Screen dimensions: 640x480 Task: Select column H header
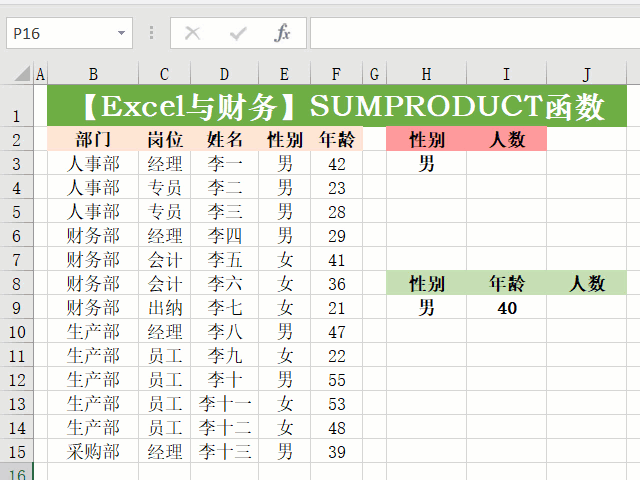click(x=427, y=74)
